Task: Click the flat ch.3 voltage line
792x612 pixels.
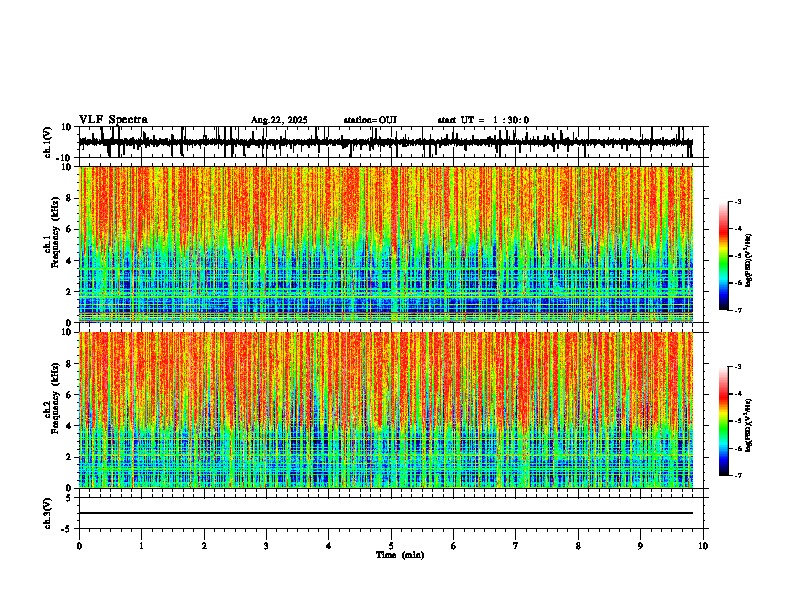Action: point(385,513)
